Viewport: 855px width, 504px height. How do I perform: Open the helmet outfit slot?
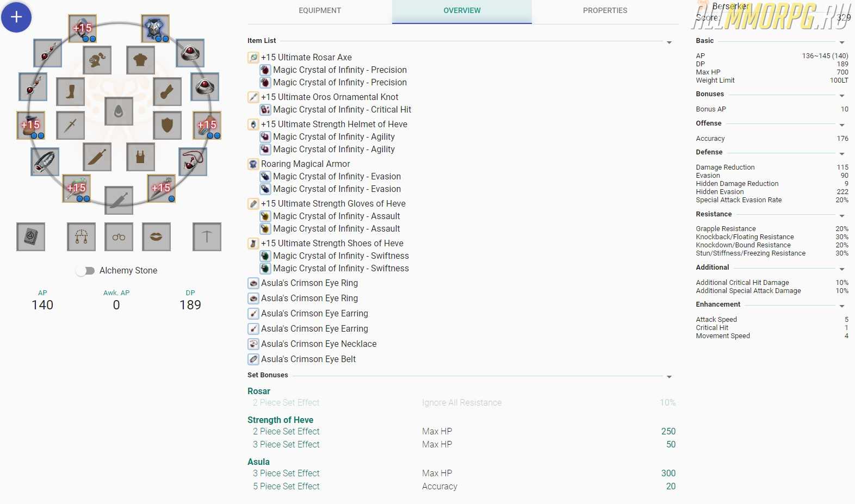[x=97, y=60]
